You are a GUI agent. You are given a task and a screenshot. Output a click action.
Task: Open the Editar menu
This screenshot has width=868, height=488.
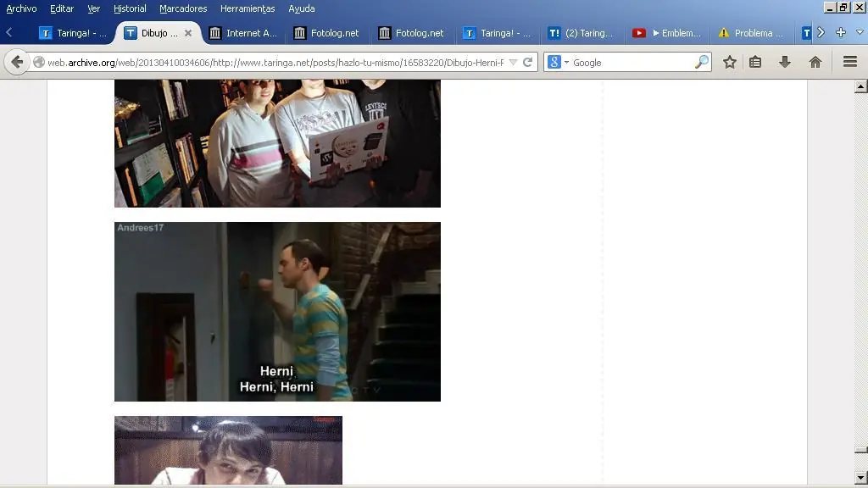[61, 8]
